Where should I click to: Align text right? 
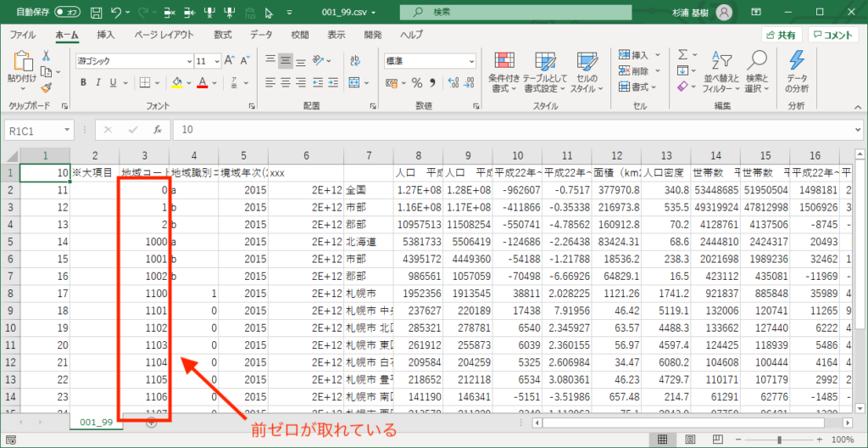tap(301, 82)
